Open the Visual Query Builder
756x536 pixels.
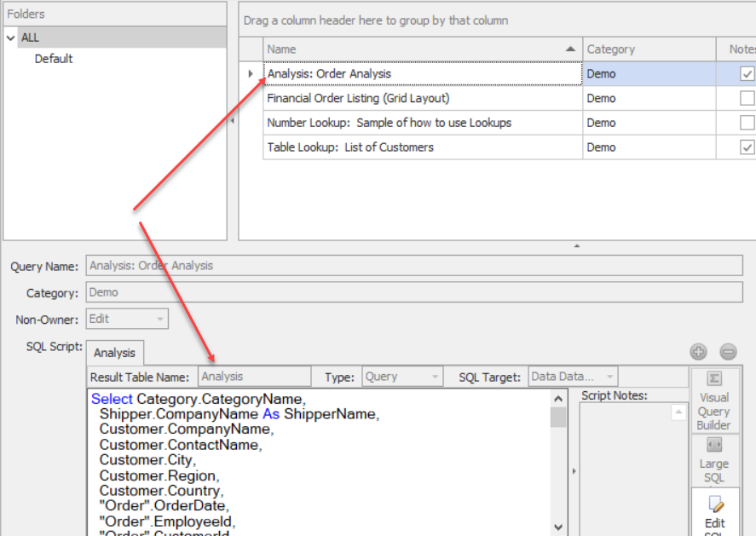tap(713, 400)
